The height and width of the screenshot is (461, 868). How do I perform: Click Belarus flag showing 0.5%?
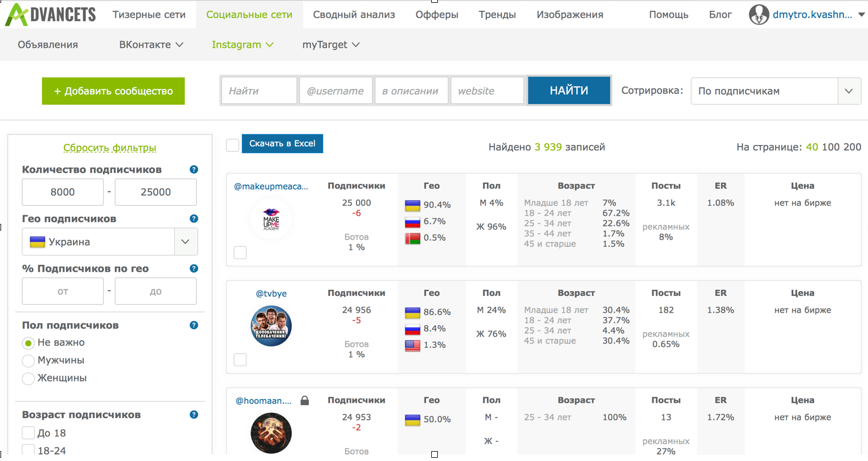(x=413, y=238)
